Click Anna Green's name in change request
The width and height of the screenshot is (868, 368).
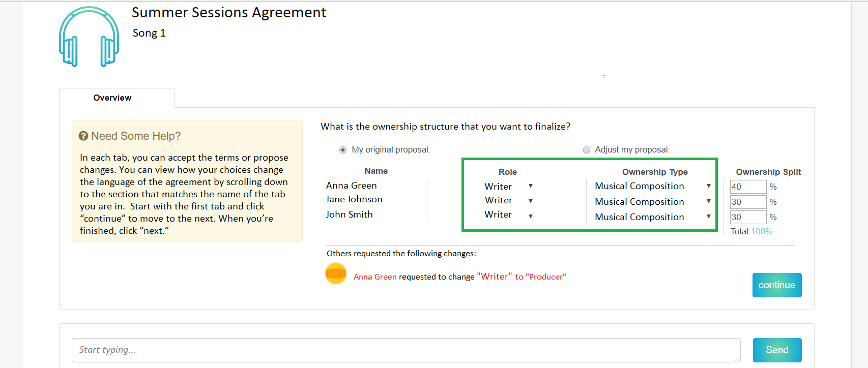tap(375, 277)
